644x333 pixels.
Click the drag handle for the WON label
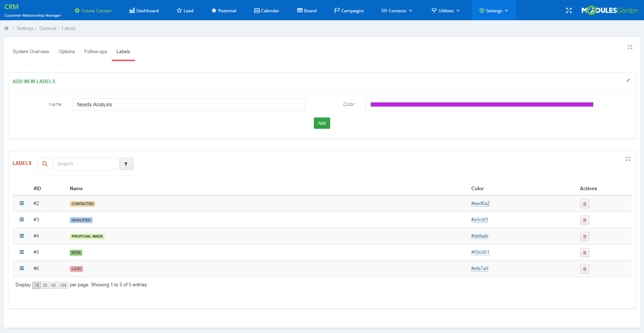[x=21, y=252]
